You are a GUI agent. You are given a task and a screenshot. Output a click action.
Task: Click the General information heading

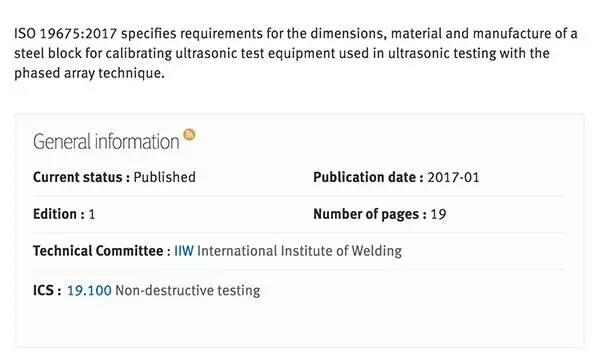106,142
